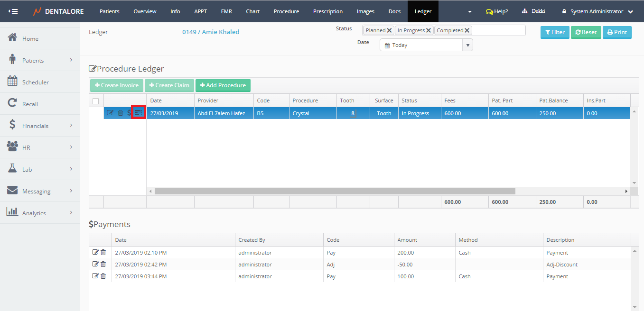644x311 pixels.
Task: Click the Add Procedure button
Action: (223, 85)
